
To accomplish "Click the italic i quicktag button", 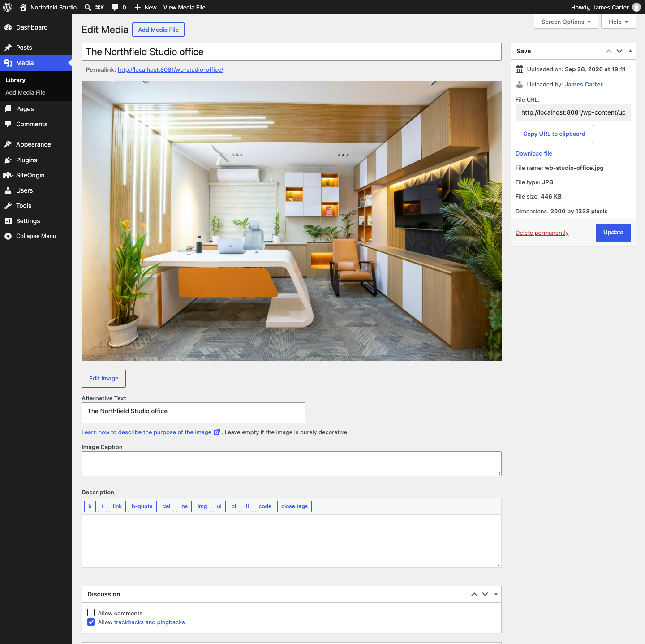I will (x=102, y=506).
